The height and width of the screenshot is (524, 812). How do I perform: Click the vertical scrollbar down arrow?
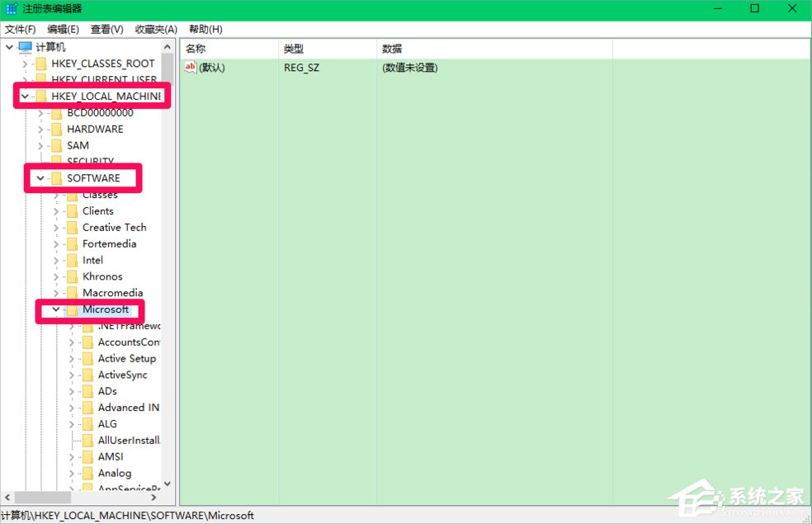pos(168,485)
